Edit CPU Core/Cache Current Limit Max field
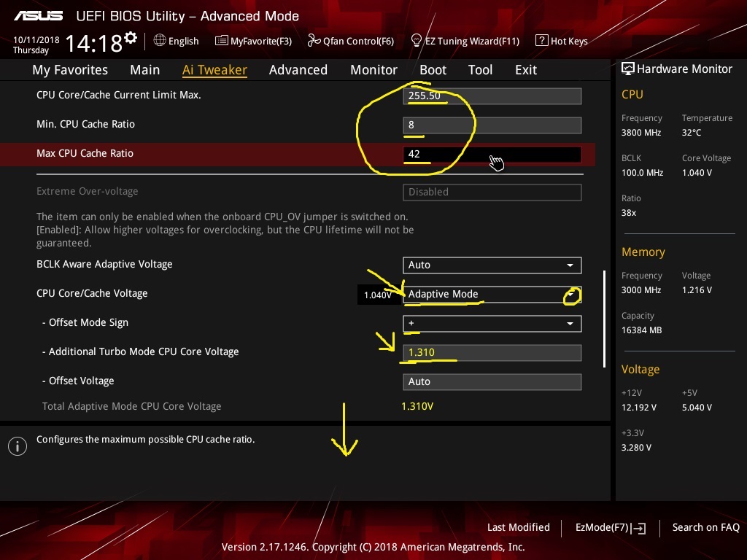747x560 pixels. [492, 96]
